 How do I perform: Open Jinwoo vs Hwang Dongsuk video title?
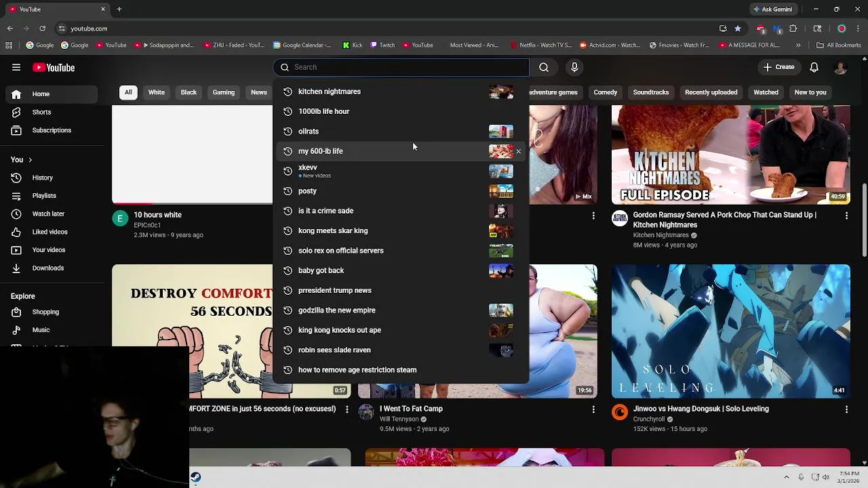click(x=701, y=409)
